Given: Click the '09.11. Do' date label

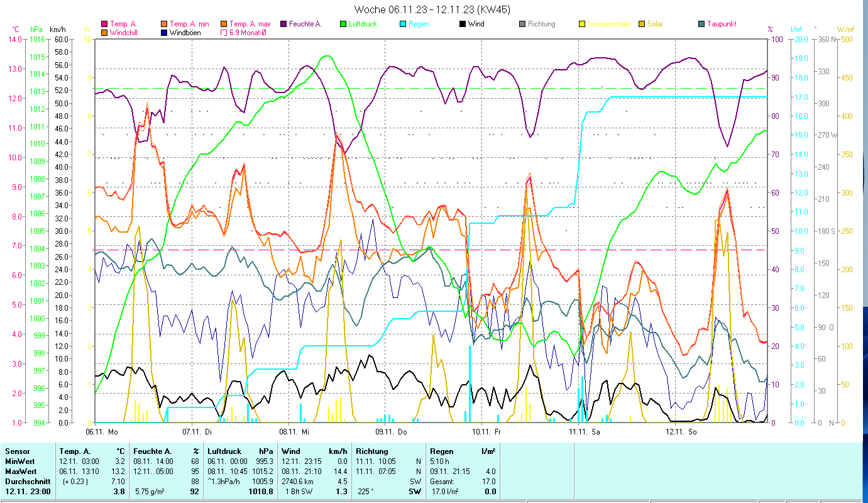Looking at the screenshot, I should (x=391, y=432).
